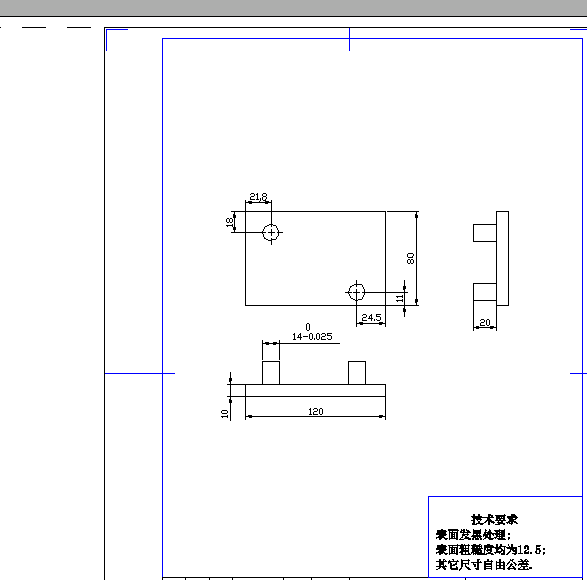This screenshot has height=580, width=587.
Task: Click the 技术要求 heading text
Action: click(x=494, y=519)
